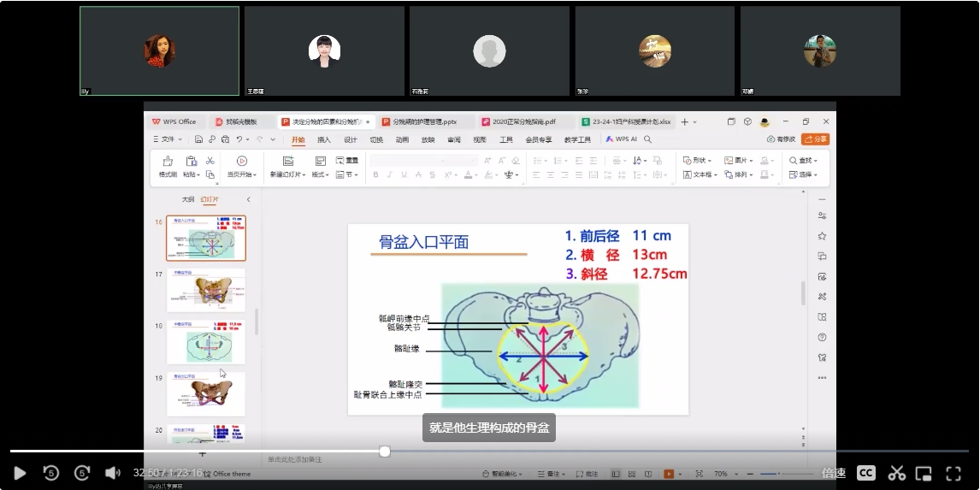Viewport: 980px width, 490px height.
Task: Open the 分娩期的护理管理.pptx document tab
Action: coord(424,121)
